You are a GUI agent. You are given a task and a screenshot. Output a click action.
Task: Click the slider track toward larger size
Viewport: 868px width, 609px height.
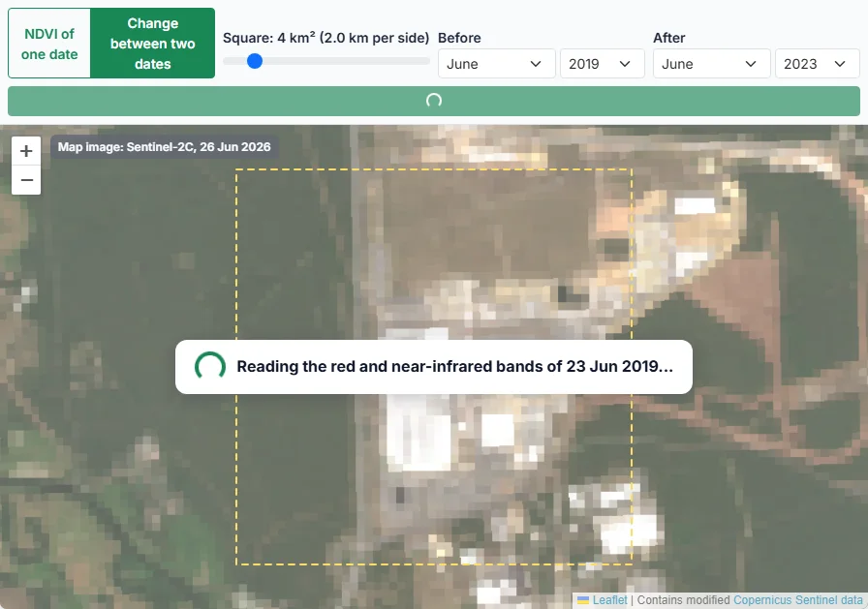pyautogui.click(x=359, y=61)
